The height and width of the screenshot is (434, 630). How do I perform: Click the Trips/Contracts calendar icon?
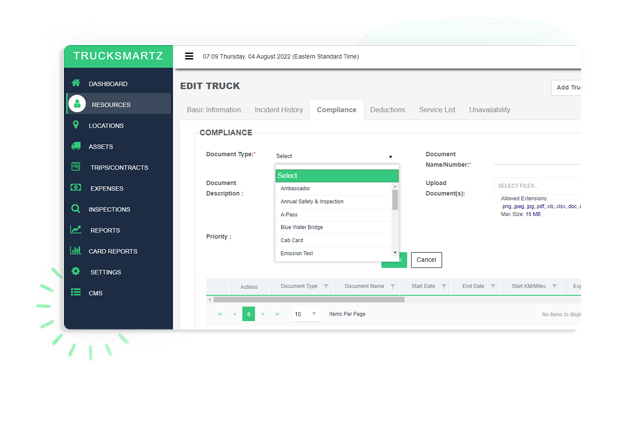(x=76, y=166)
